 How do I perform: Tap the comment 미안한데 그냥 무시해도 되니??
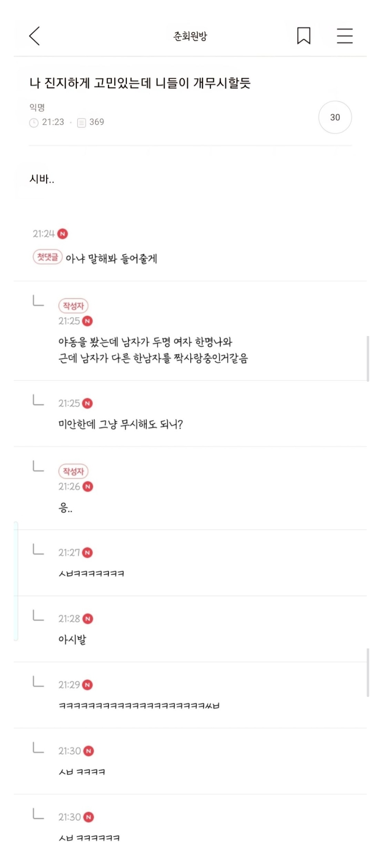click(x=120, y=424)
